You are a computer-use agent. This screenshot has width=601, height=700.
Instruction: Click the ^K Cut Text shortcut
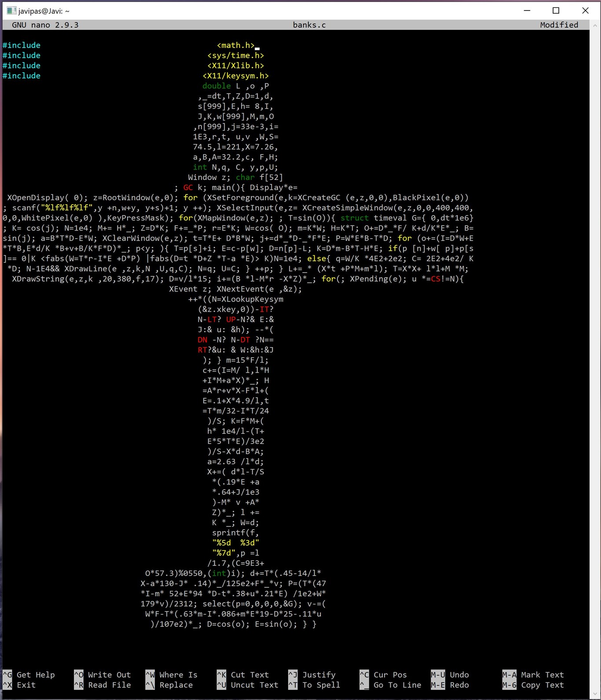[x=242, y=675]
